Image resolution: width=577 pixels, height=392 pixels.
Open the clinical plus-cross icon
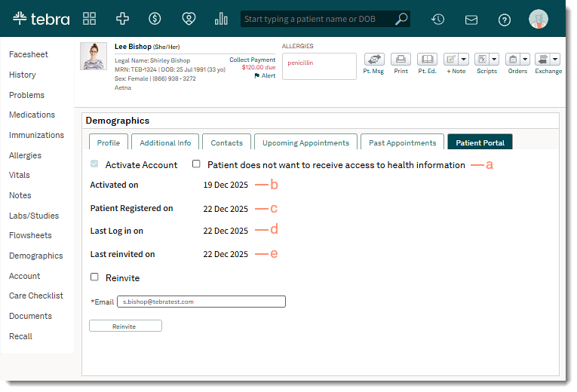pos(122,18)
